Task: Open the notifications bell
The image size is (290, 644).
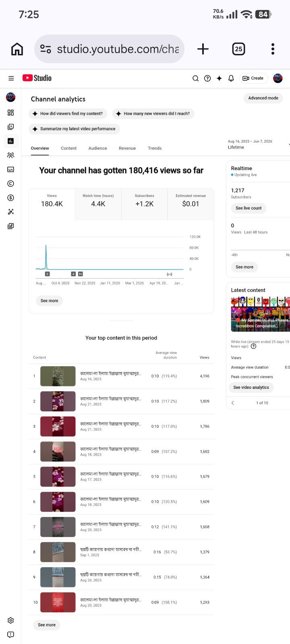Action: pos(231,78)
